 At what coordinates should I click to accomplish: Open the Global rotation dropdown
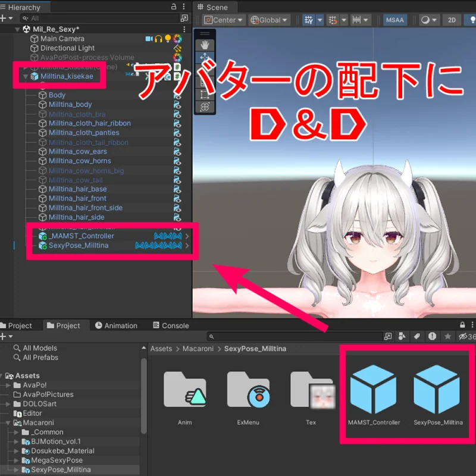(269, 20)
